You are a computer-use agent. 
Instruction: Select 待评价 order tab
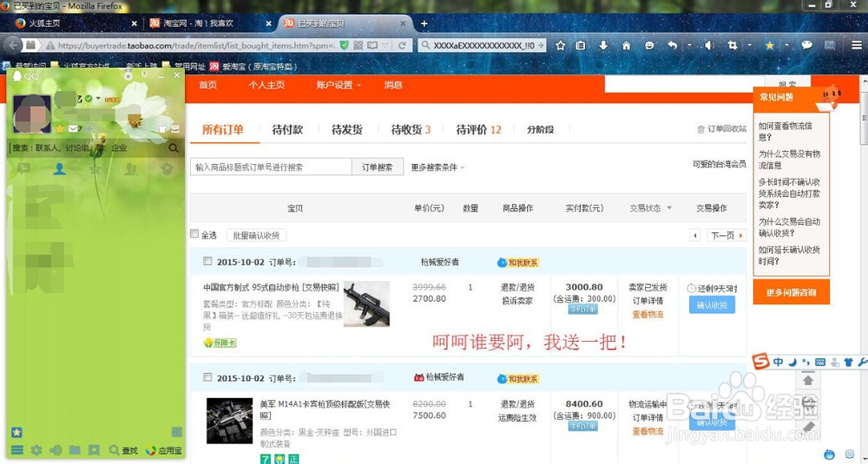(x=478, y=130)
